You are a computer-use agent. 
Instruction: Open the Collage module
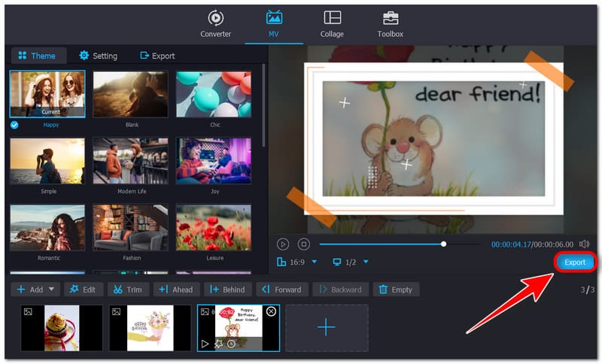[332, 23]
